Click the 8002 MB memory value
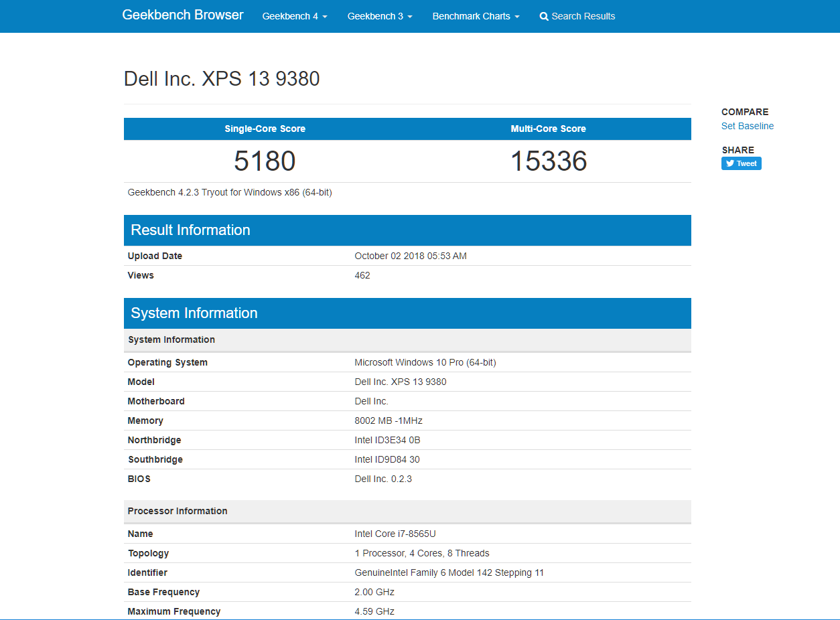This screenshot has width=840, height=620. click(389, 420)
